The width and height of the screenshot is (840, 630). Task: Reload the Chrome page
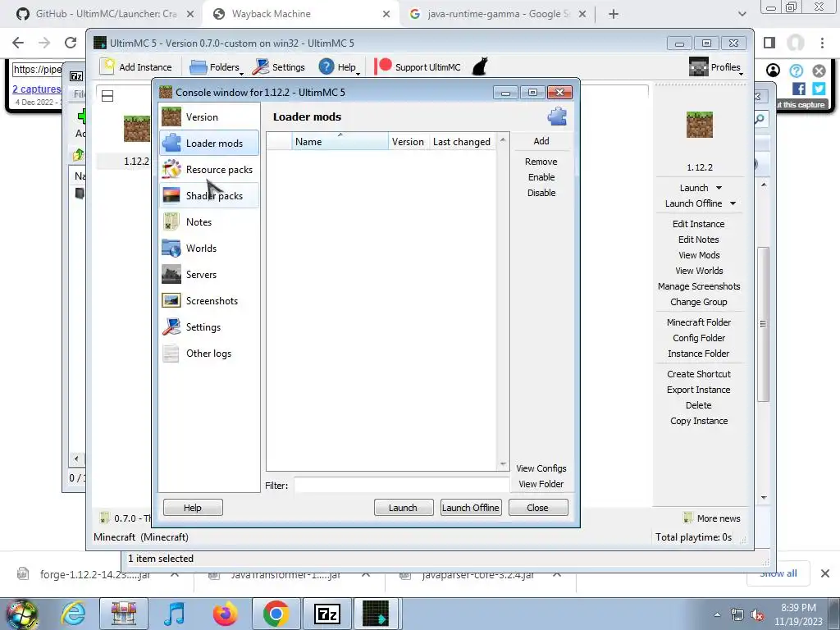[71, 43]
